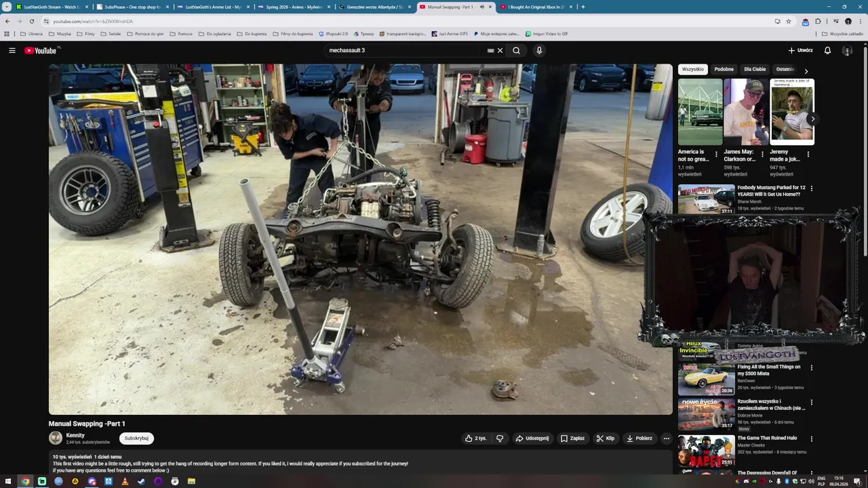Open 'Just Anime GIFS' bookmark
Viewport: 868px width, 488px height.
[450, 33]
